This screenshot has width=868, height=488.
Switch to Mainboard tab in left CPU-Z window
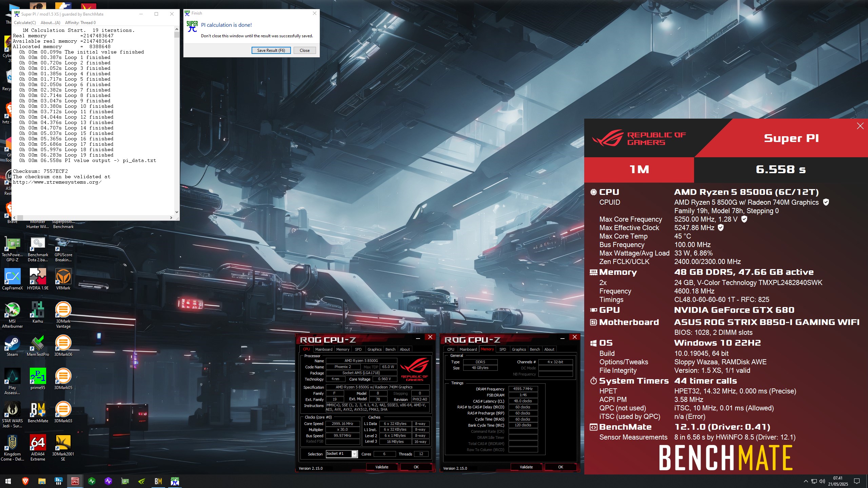[323, 349]
